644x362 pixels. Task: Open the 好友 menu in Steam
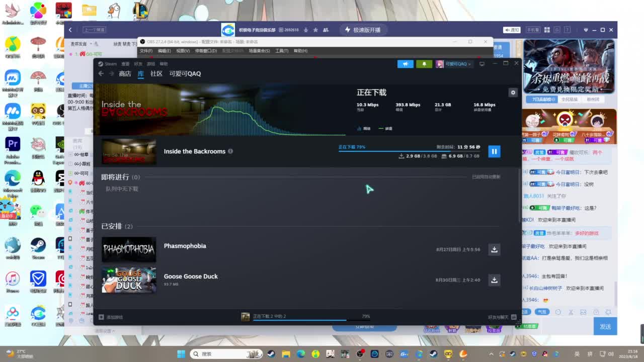138,64
